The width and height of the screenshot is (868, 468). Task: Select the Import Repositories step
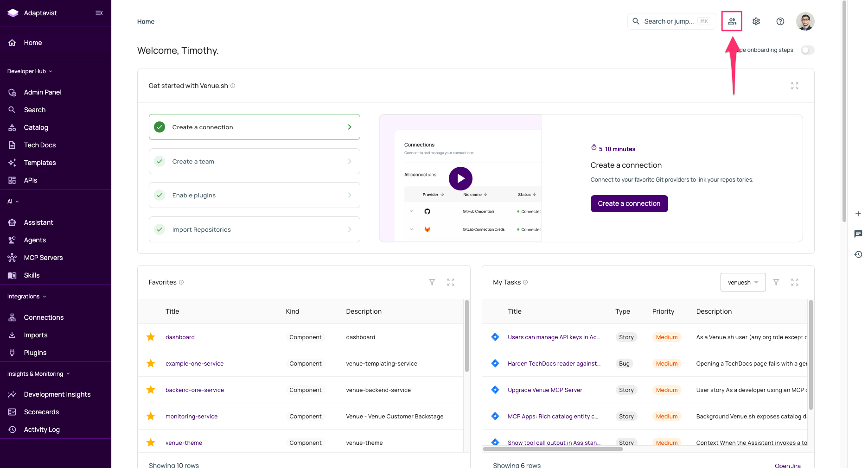coord(255,229)
